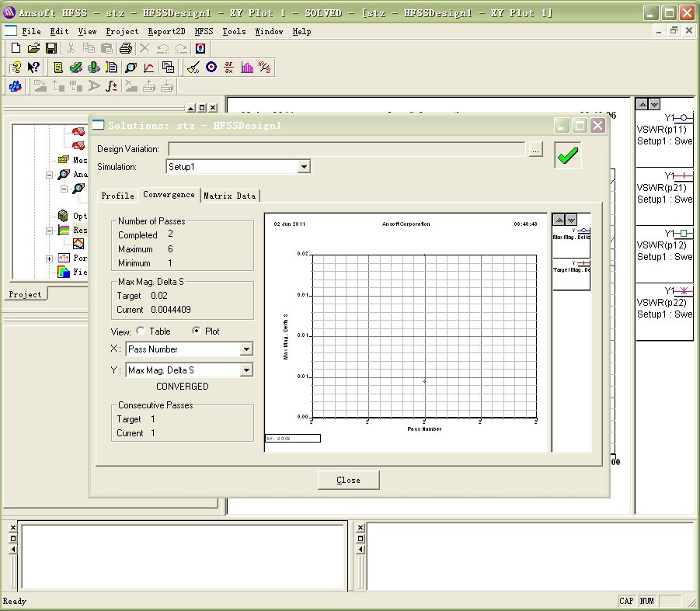Open the Help menu
This screenshot has width=700, height=611.
click(x=301, y=32)
